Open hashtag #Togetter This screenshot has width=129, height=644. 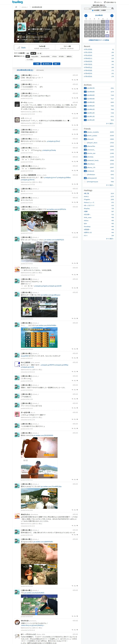[x=87, y=200]
